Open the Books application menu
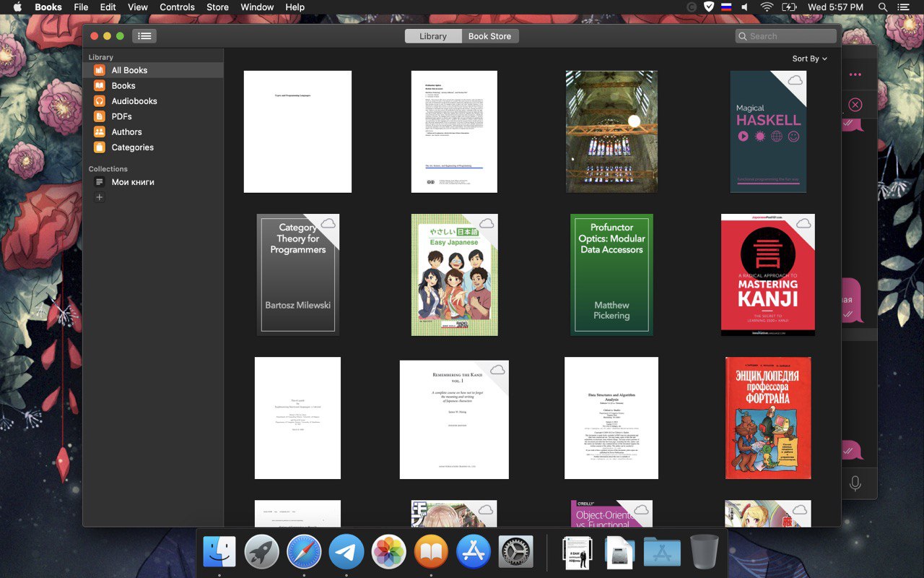 tap(48, 7)
